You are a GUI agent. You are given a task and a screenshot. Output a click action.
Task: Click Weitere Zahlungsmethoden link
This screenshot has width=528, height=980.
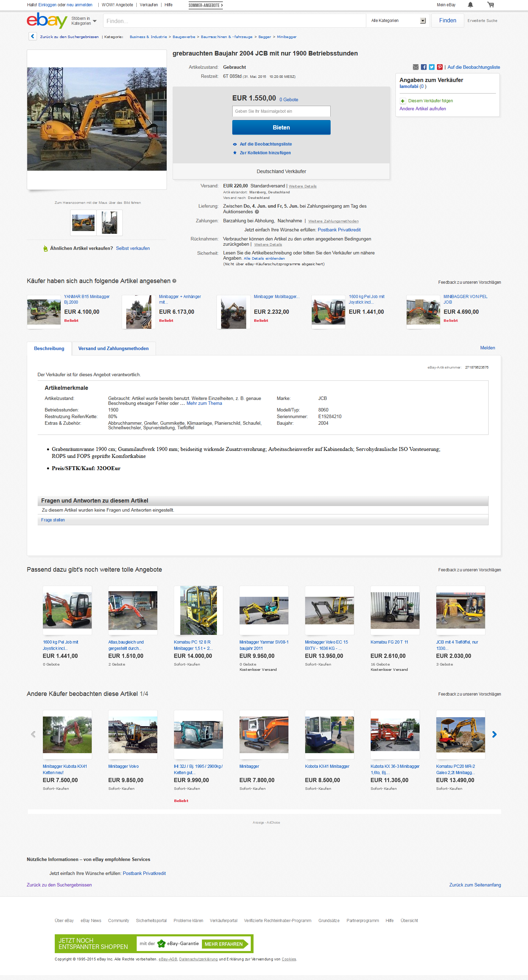333,221
